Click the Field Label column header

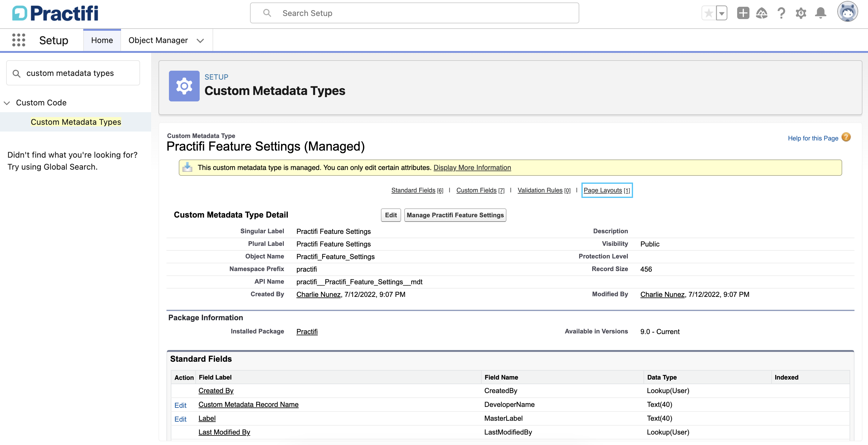[215, 377]
